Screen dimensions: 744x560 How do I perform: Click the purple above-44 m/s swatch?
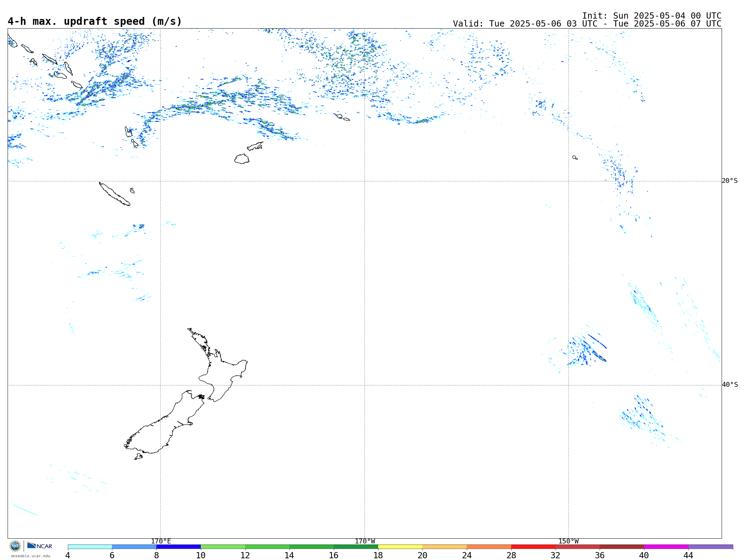click(711, 547)
